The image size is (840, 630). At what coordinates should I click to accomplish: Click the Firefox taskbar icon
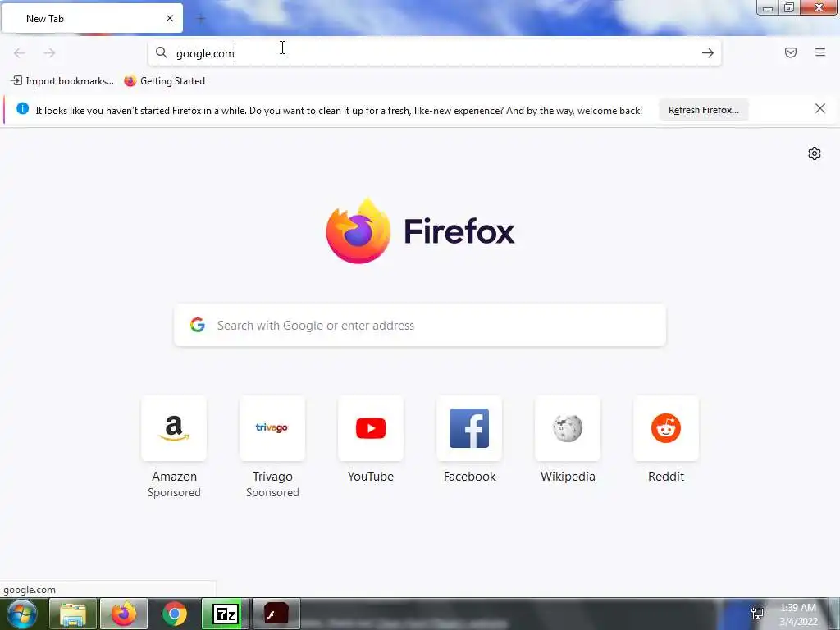click(x=123, y=614)
